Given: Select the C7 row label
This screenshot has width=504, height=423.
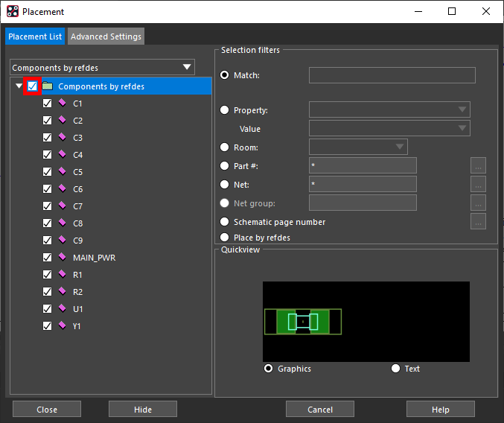Looking at the screenshot, I should tap(77, 206).
